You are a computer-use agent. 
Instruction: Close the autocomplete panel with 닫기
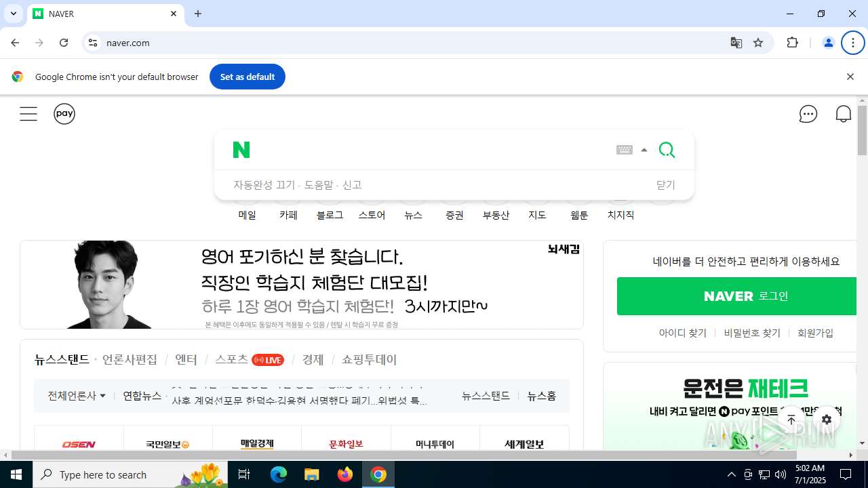[x=666, y=185]
